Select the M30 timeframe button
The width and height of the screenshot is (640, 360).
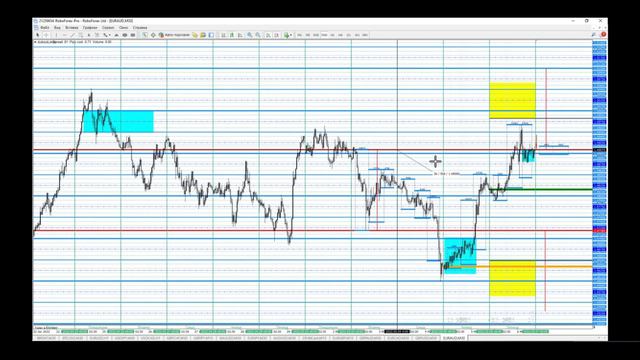point(324,35)
